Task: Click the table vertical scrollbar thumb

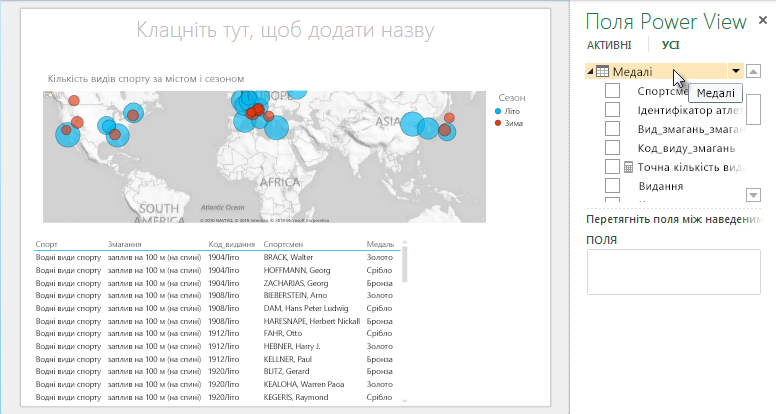Action: click(404, 264)
